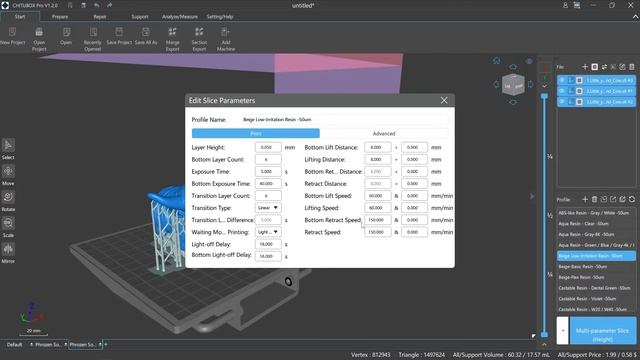
Task: Toggle the eye icon above the view cube
Action: coord(529,61)
